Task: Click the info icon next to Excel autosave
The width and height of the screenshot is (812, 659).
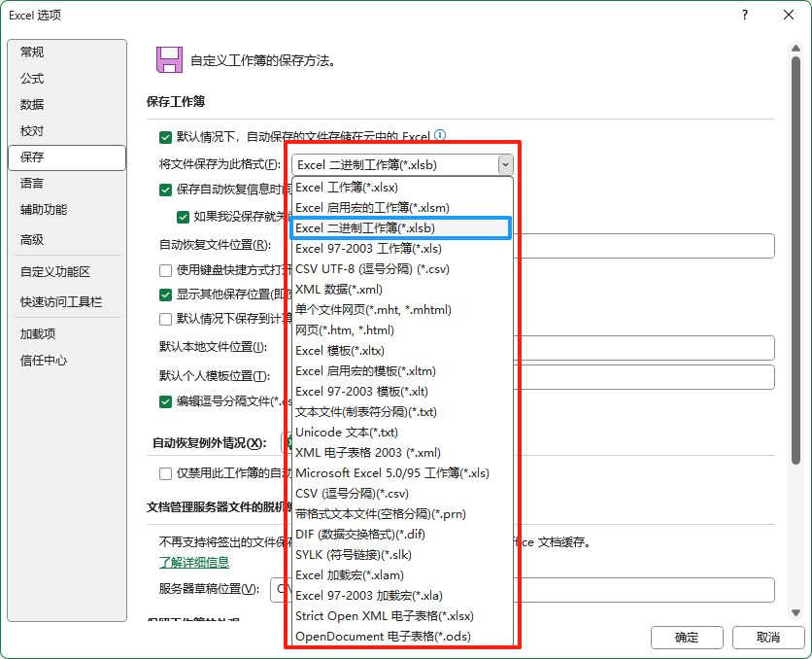Action: click(440, 136)
